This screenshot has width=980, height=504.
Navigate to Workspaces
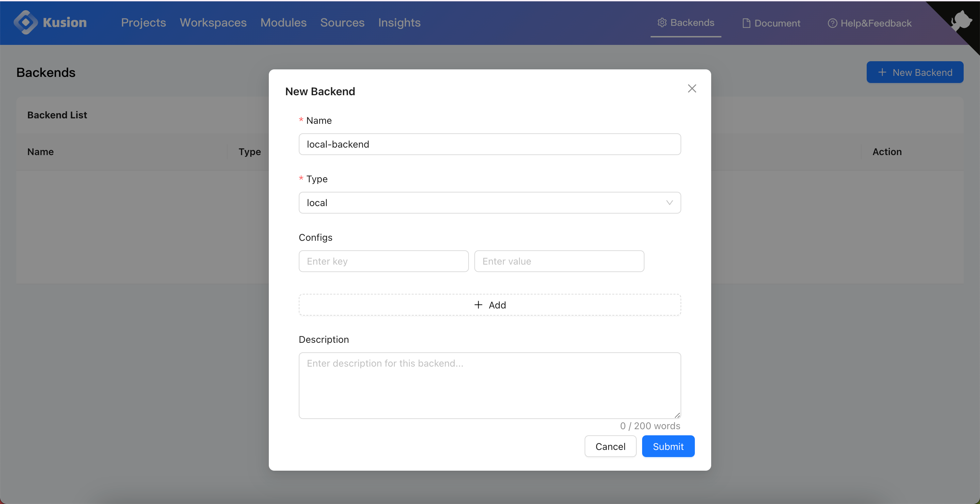point(213,22)
